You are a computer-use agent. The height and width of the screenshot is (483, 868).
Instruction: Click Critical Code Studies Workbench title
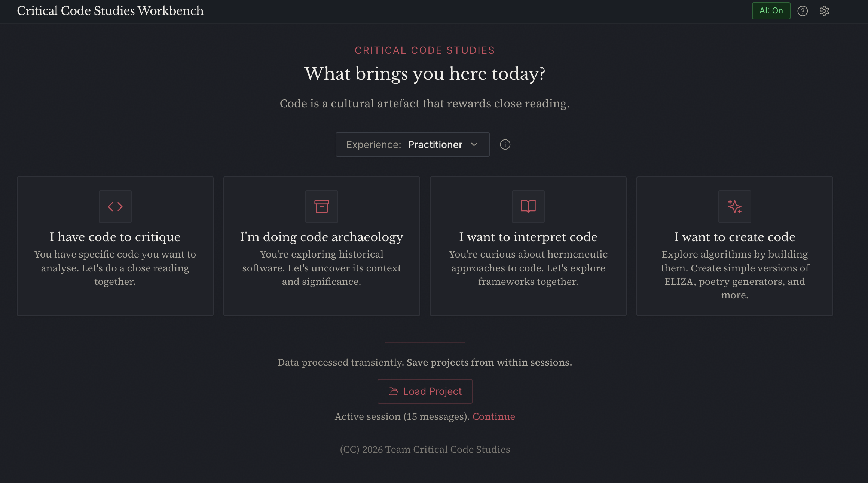point(110,11)
